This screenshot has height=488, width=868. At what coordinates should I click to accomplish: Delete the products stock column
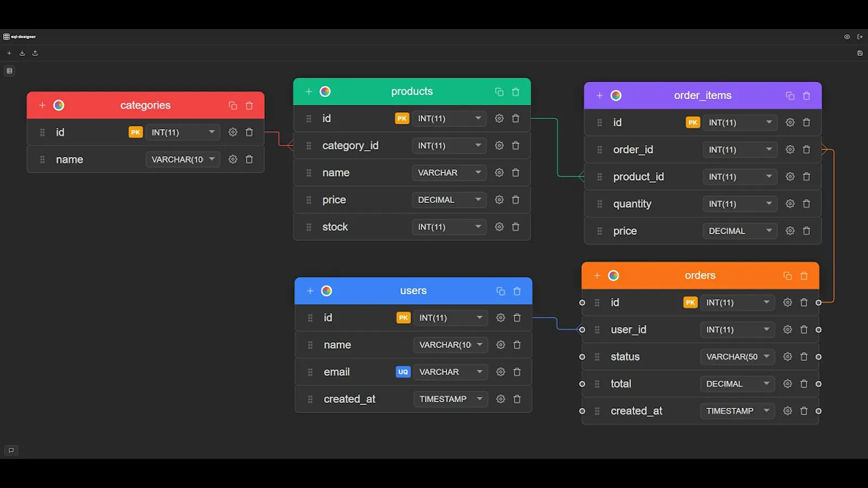coord(515,227)
